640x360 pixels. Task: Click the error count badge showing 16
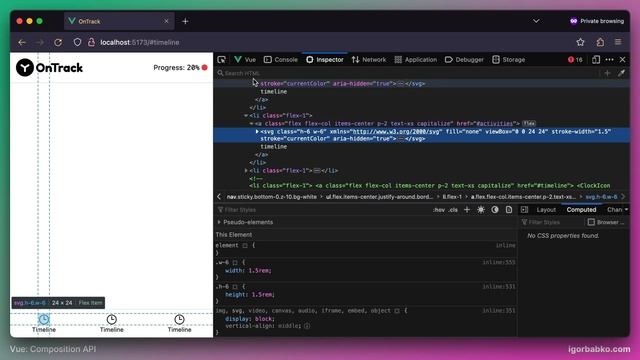(x=575, y=60)
